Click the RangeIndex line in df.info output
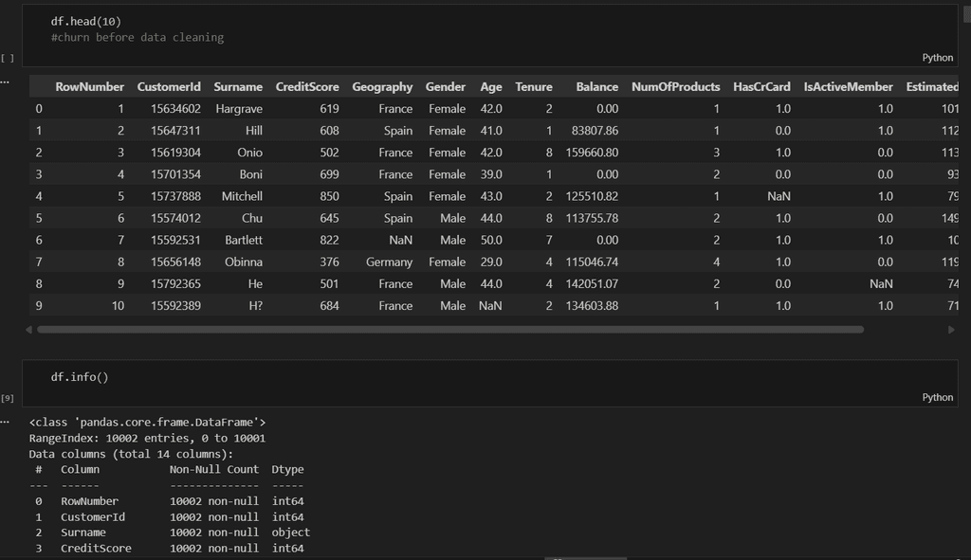 pos(147,438)
